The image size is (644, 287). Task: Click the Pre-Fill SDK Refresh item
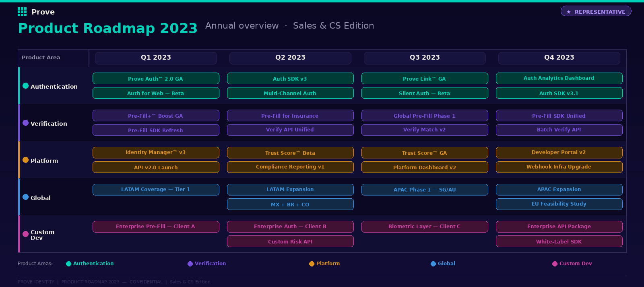156,130
